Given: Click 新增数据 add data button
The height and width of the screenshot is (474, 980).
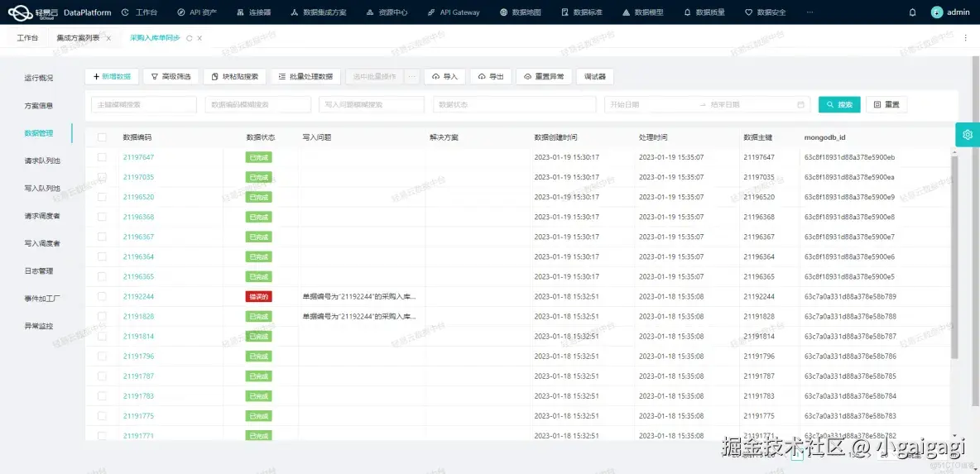Looking at the screenshot, I should tap(112, 76).
